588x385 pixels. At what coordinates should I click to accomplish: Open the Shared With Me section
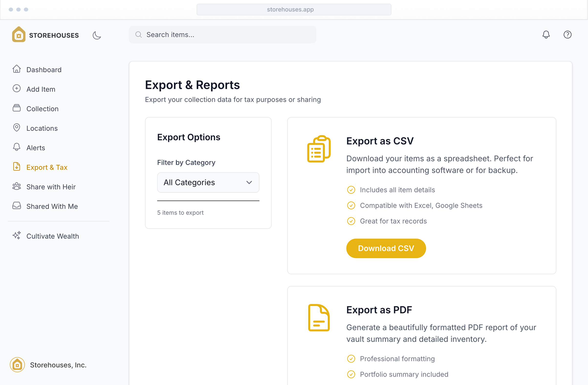[52, 206]
